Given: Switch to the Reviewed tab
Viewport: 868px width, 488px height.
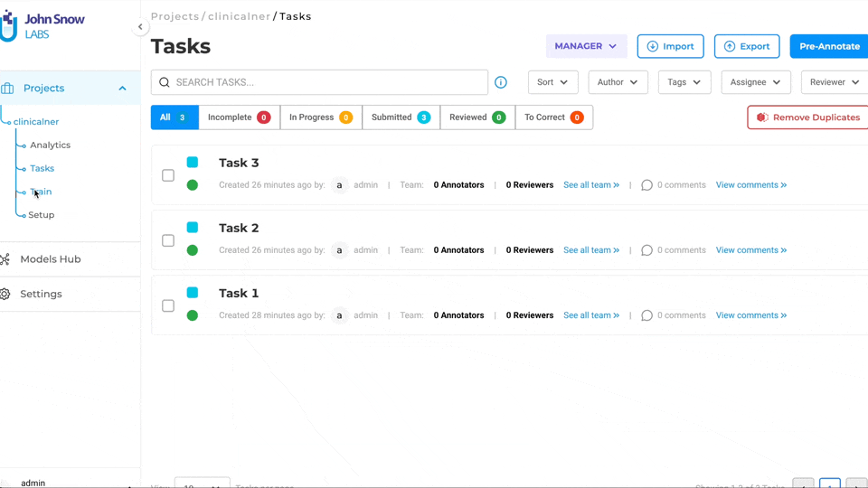Looking at the screenshot, I should click(477, 117).
